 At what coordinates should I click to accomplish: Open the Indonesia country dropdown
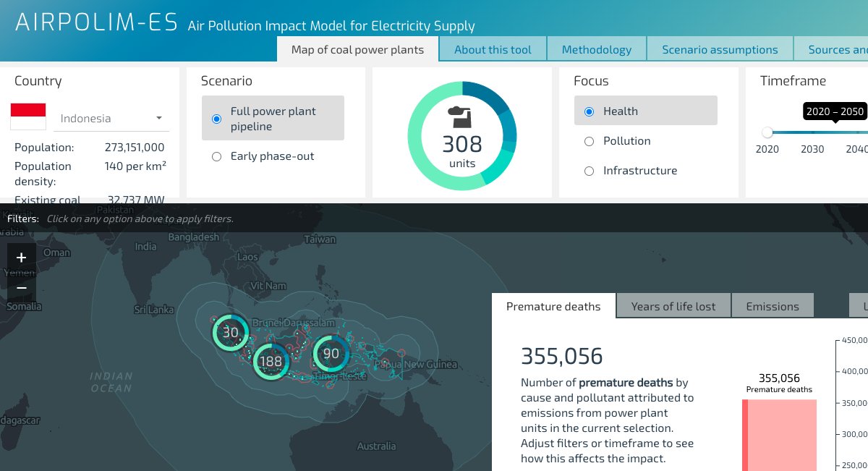click(x=112, y=119)
